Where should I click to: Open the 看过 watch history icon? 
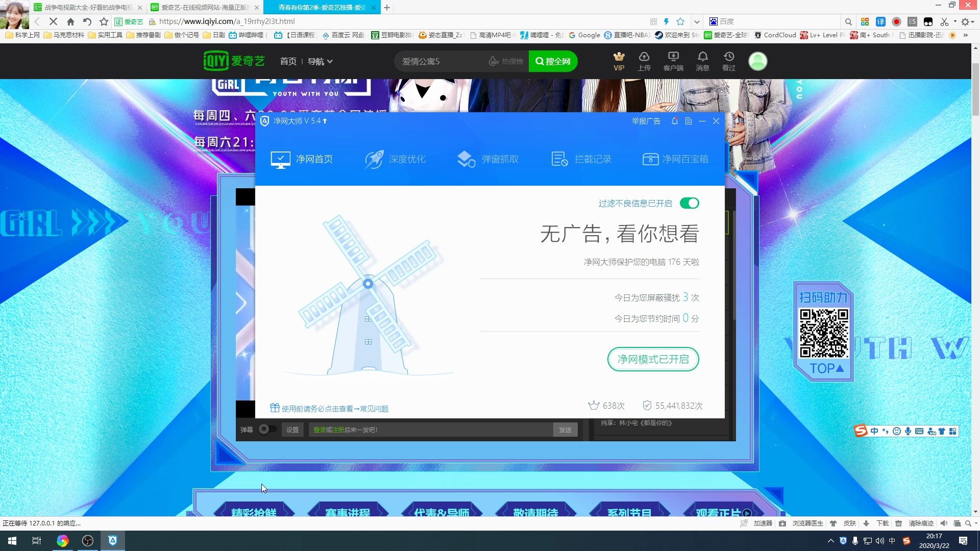tap(728, 61)
